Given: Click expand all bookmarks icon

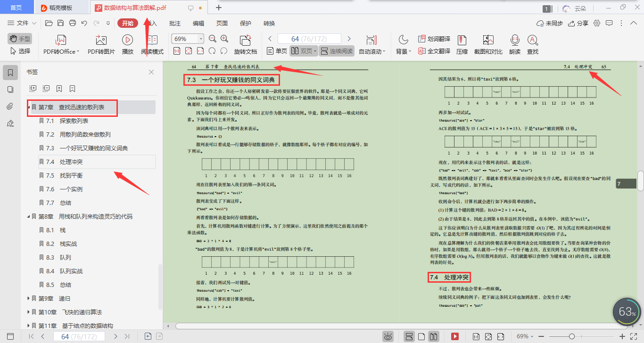Looking at the screenshot, I should pos(33,88).
